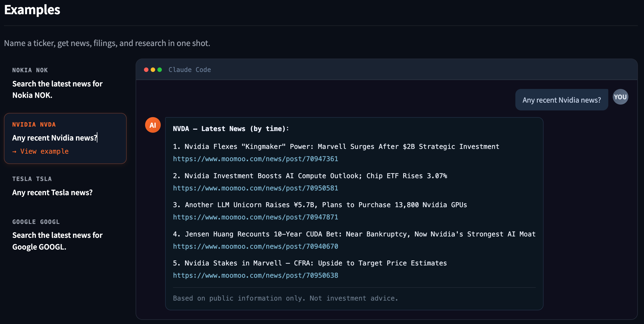
Task: Click headline 'Nvidia Investment Boosts AI Compute Outlook'
Action: tap(310, 176)
